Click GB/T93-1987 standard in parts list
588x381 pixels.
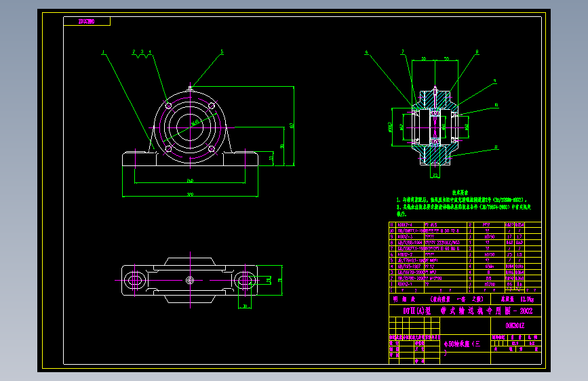409,266
